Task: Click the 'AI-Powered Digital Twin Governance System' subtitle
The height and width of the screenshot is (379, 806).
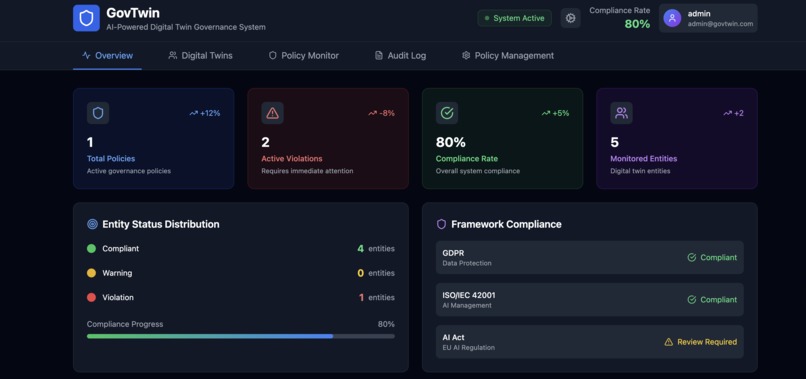Action: [186, 27]
